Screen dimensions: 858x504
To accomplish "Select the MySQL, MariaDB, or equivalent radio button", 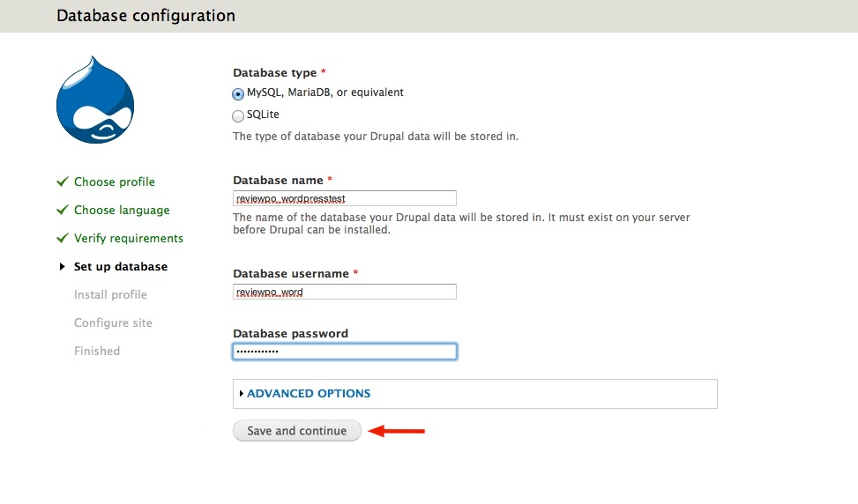I will (x=238, y=94).
